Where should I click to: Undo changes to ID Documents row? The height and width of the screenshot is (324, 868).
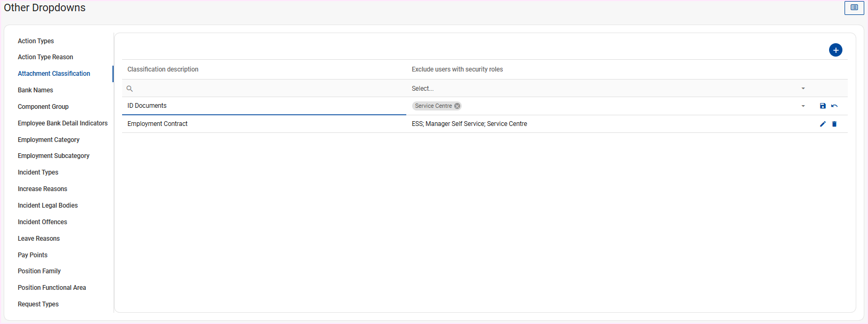834,106
